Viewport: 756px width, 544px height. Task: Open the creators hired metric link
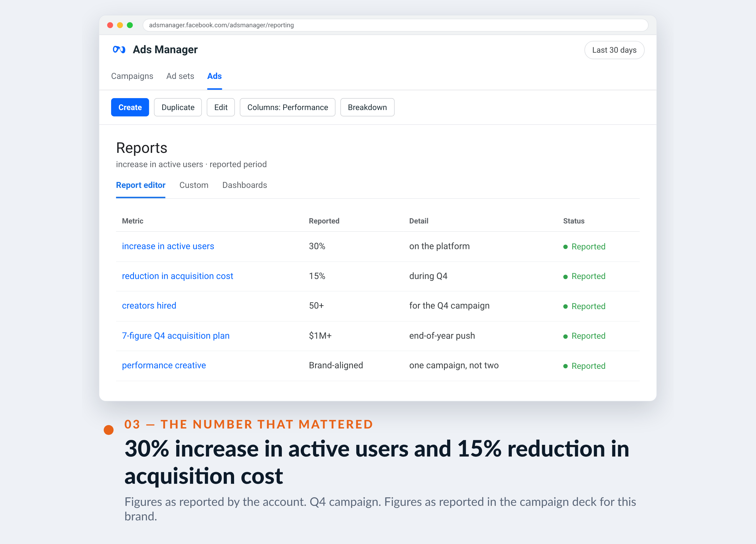click(x=149, y=306)
